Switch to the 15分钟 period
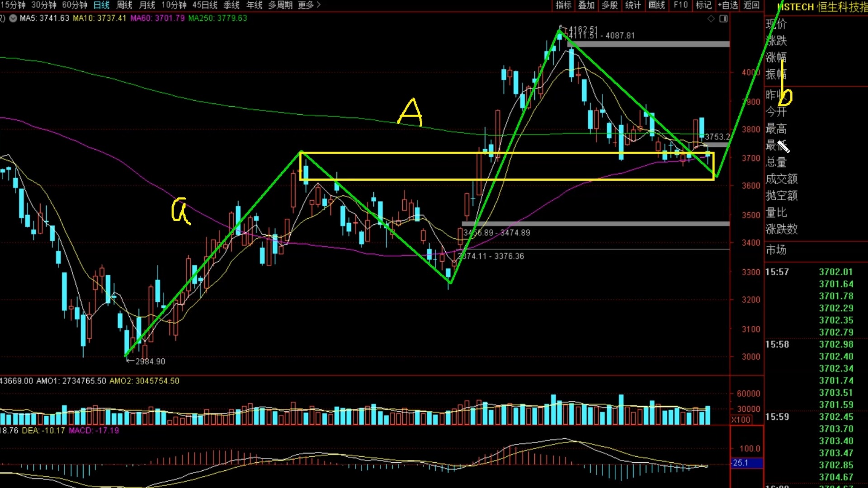Viewport: 868px width, 488px height. pyautogui.click(x=13, y=5)
